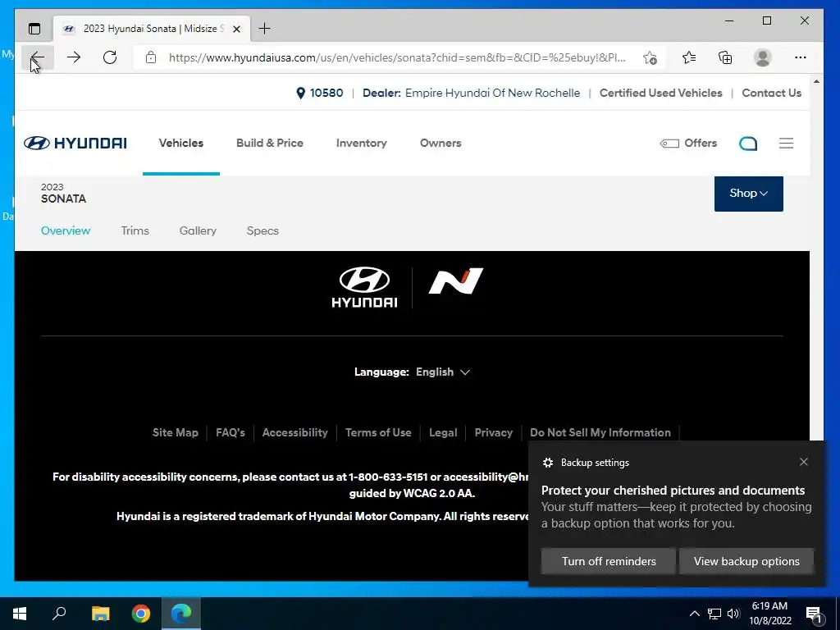Open the Owners navigation item
The width and height of the screenshot is (840, 630).
(441, 143)
